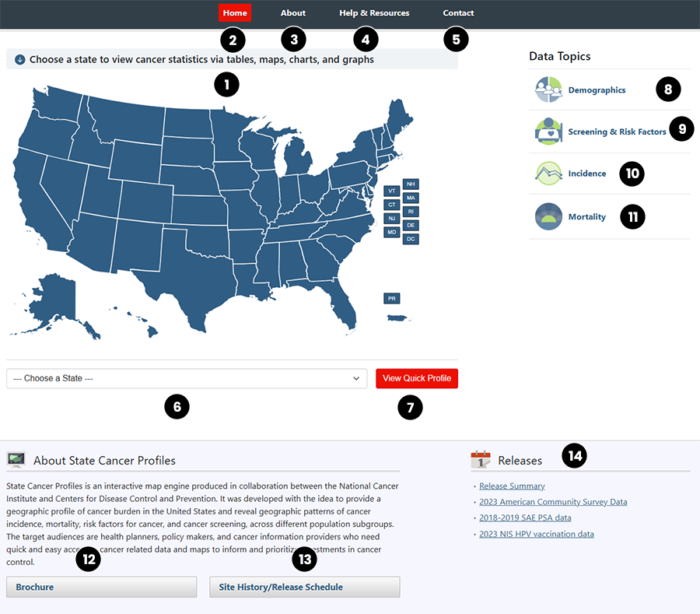
Task: Click the View Quick Profile button
Action: [417, 378]
